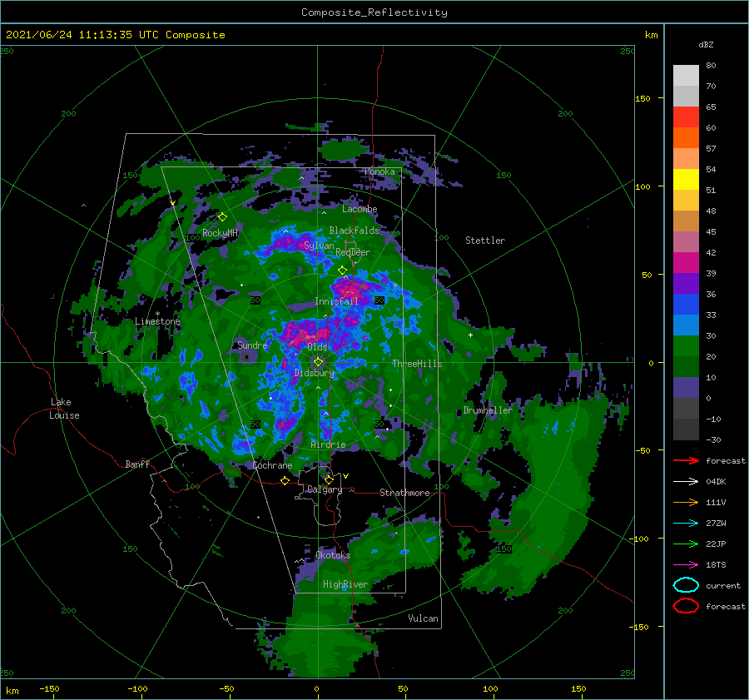Click the Lake Louise label
Screen dimensions: 749x700
[x=64, y=409]
